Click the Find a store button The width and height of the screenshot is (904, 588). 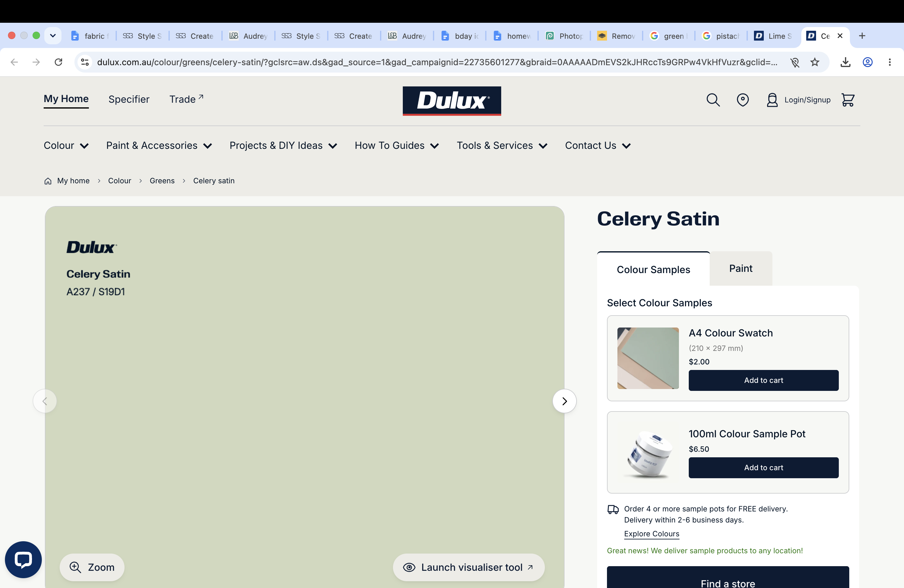tap(728, 578)
